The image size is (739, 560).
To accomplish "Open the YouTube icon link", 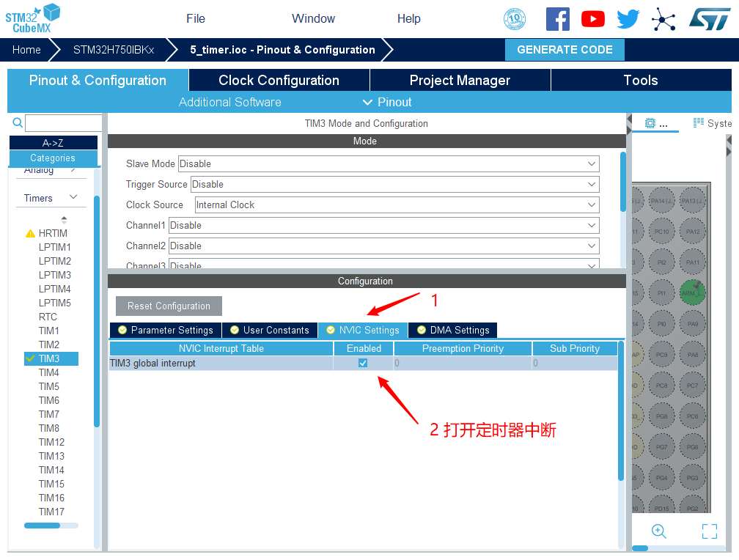I will click(x=592, y=19).
